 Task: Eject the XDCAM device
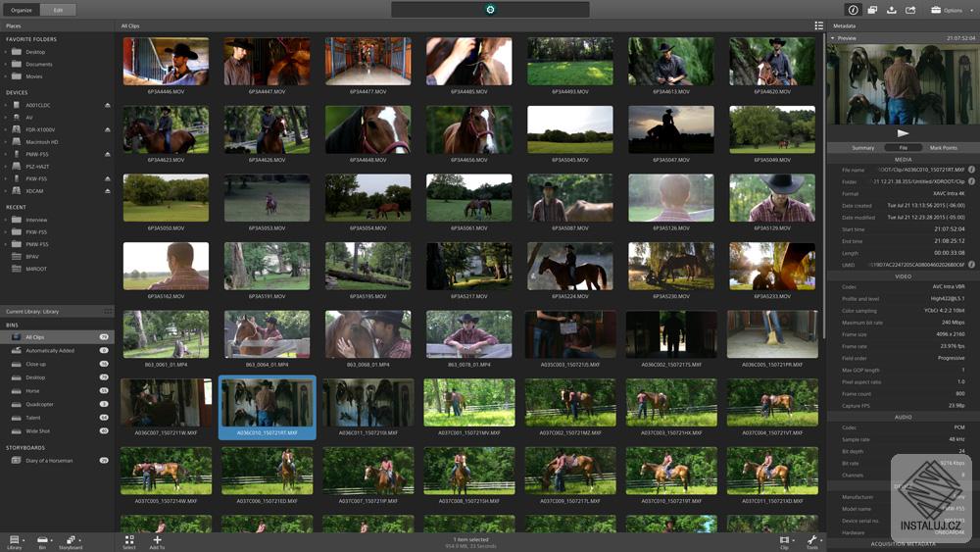[108, 190]
